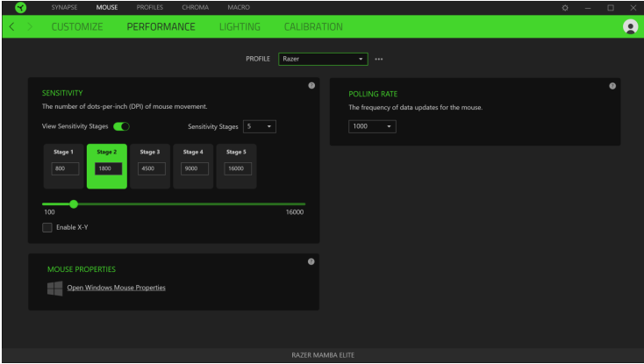Enable the X-Y checkbox
This screenshot has height=364, width=644.
tap(47, 228)
